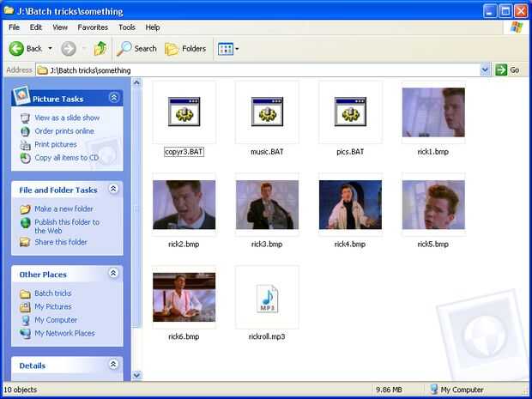Select the music.BAT batch file icon
The image size is (532, 399).
(x=267, y=112)
